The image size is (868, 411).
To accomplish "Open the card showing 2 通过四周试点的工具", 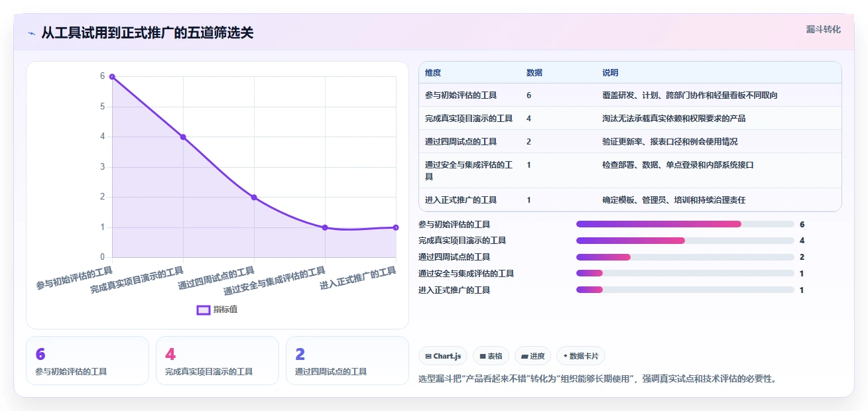I will click(347, 361).
